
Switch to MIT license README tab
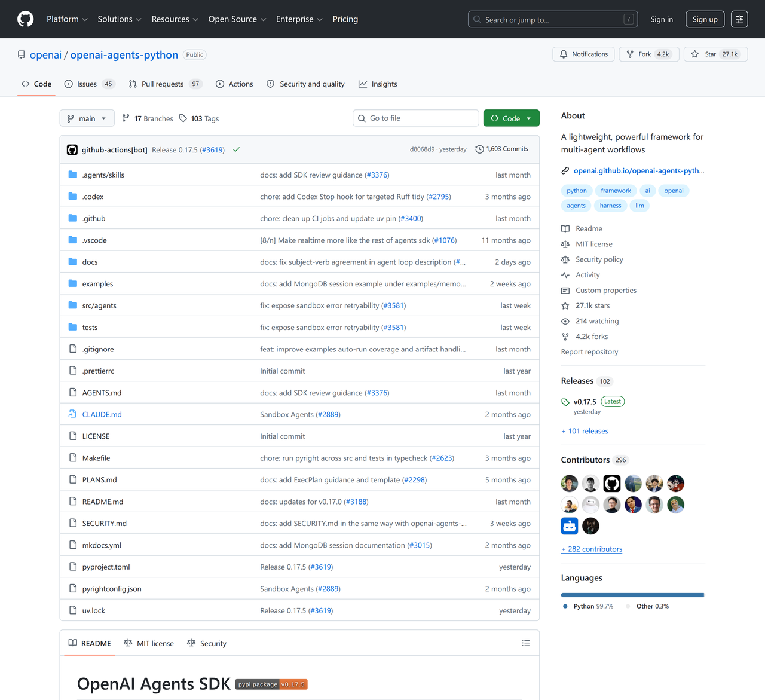(x=149, y=644)
